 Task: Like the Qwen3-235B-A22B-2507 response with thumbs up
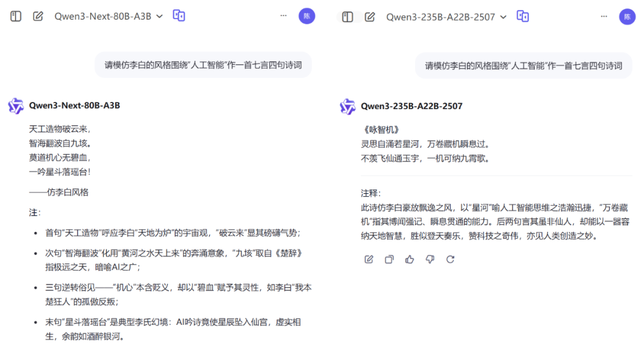click(410, 259)
